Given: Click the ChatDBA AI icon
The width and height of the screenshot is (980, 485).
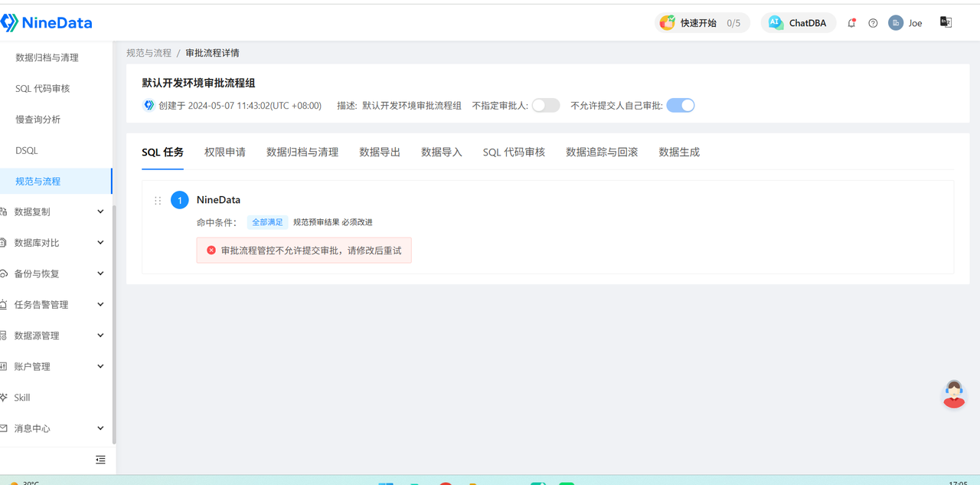Looking at the screenshot, I should pyautogui.click(x=776, y=23).
